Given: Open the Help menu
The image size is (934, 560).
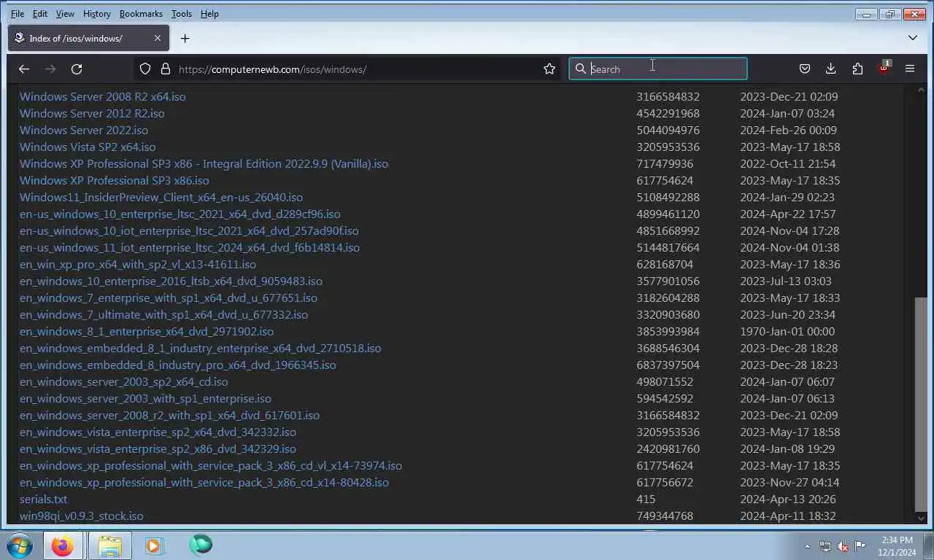Looking at the screenshot, I should click(209, 14).
